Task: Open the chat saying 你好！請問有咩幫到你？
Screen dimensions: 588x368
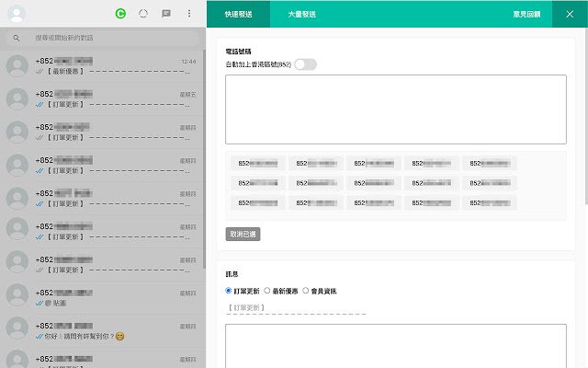Action: point(101,331)
